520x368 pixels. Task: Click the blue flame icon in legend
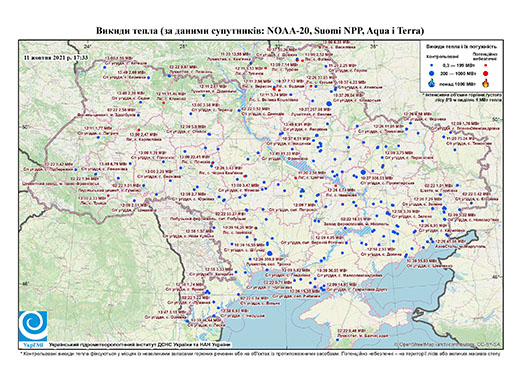[x=432, y=83]
